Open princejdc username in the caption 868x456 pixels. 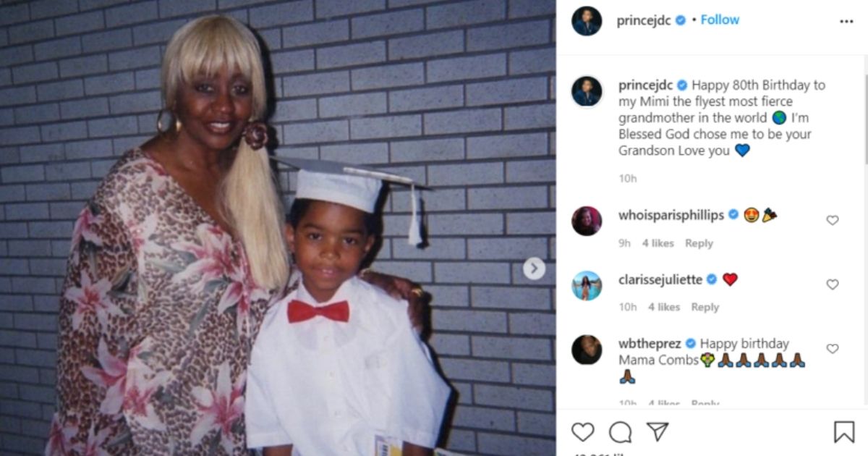pyautogui.click(x=646, y=85)
